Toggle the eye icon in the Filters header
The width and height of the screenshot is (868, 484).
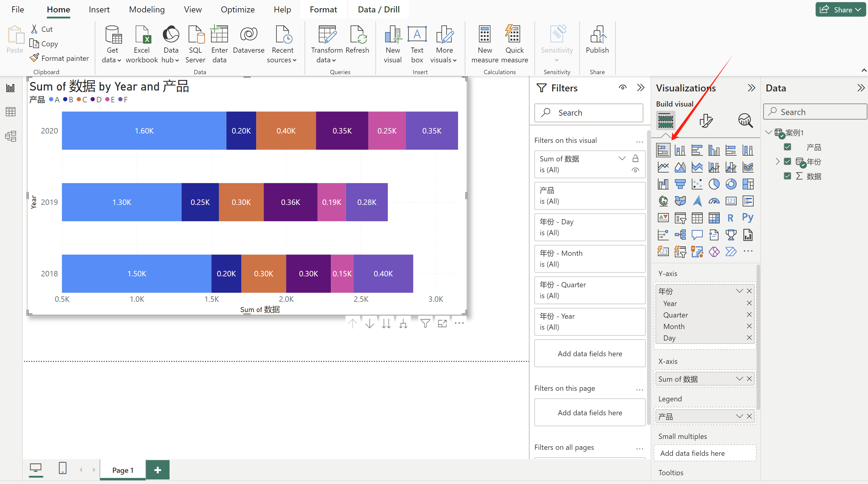[622, 87]
